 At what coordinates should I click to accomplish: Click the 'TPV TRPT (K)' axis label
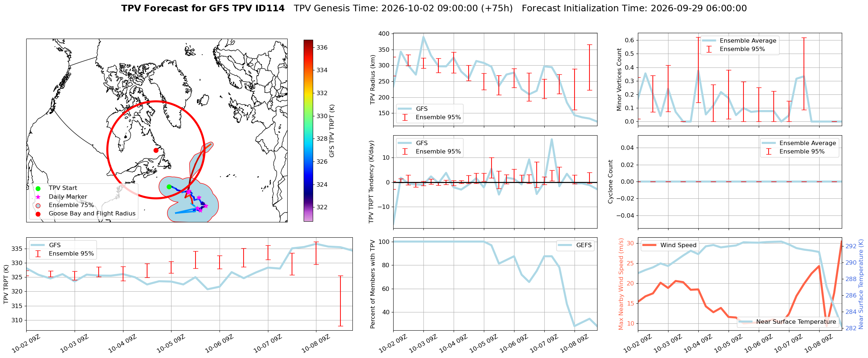(x=6, y=284)
